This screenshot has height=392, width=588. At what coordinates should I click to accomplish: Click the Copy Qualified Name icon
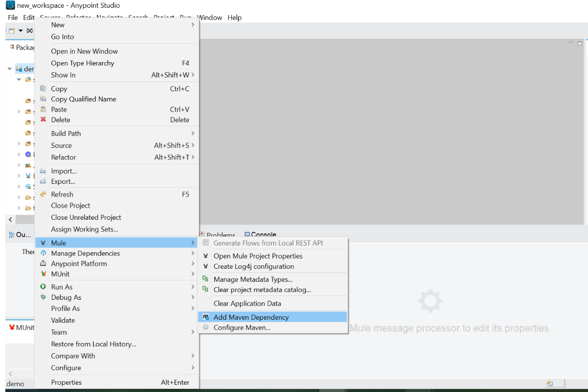pyautogui.click(x=43, y=99)
